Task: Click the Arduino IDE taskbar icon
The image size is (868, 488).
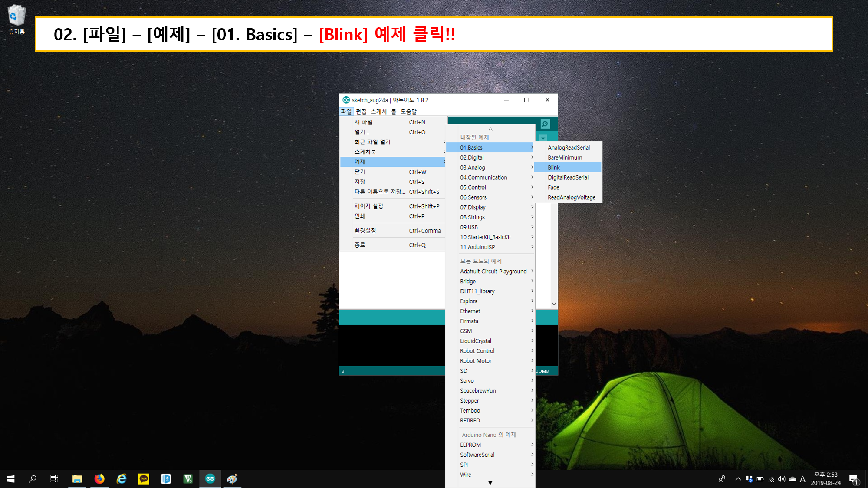Action: coord(210,479)
